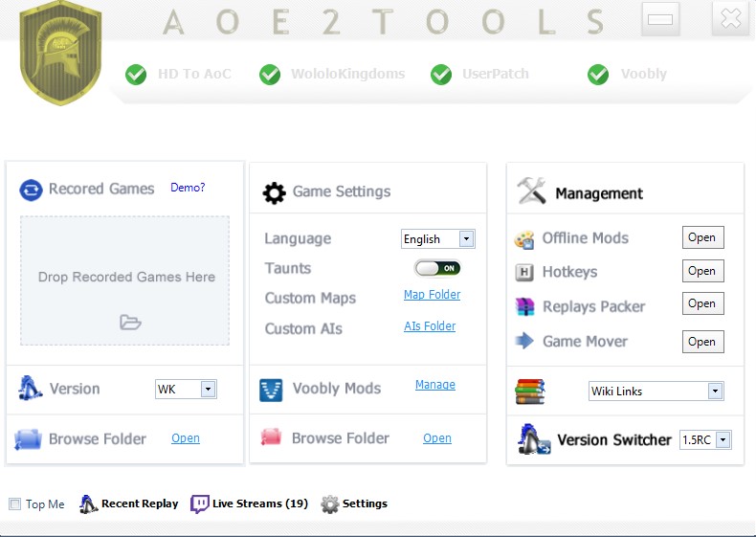Open Live Streams via Twitch icon
The image size is (756, 537).
click(200, 503)
